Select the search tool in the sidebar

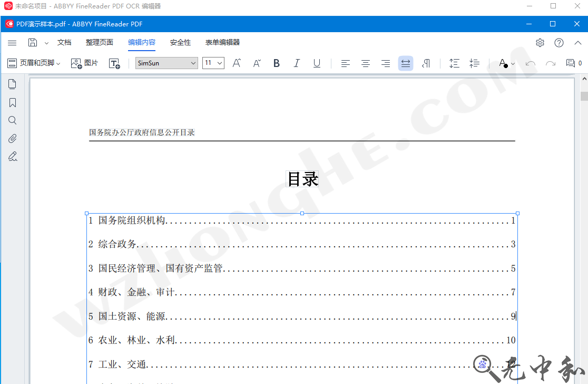[12, 120]
